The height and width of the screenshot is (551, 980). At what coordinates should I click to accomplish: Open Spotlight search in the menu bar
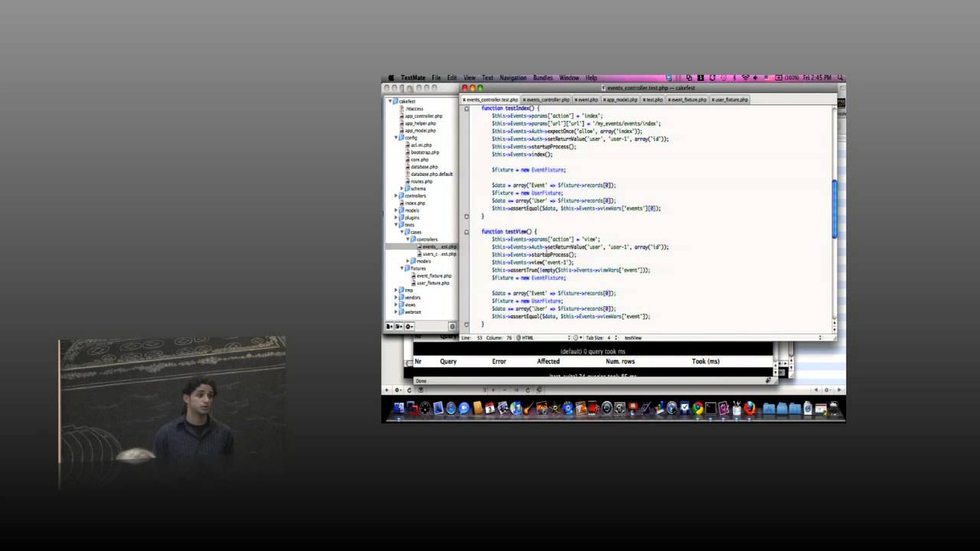point(840,77)
